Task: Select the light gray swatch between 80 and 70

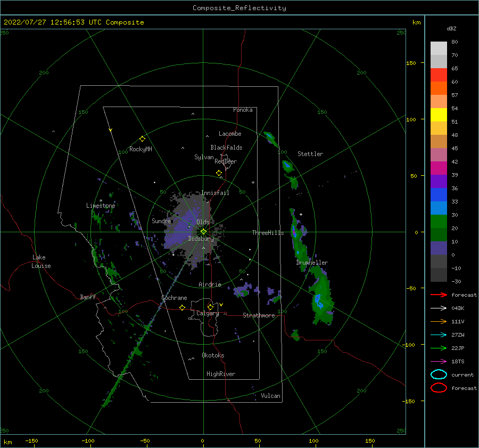Action: [x=439, y=48]
